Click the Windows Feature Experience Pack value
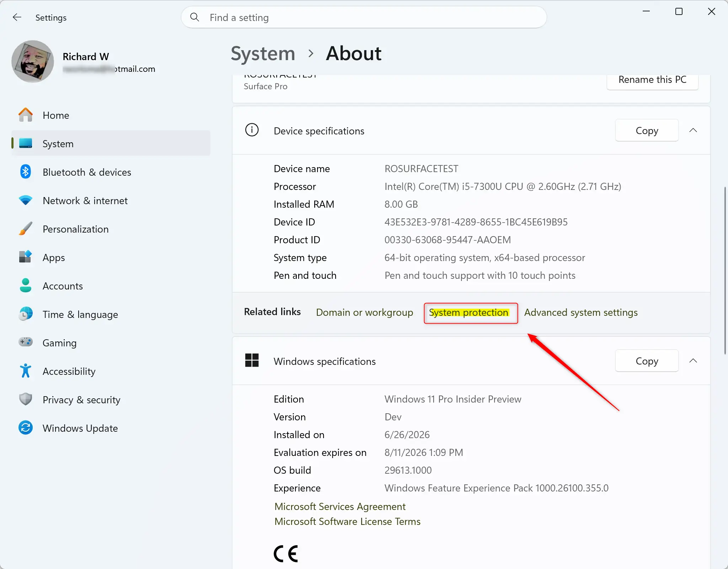The image size is (728, 569). click(x=497, y=488)
